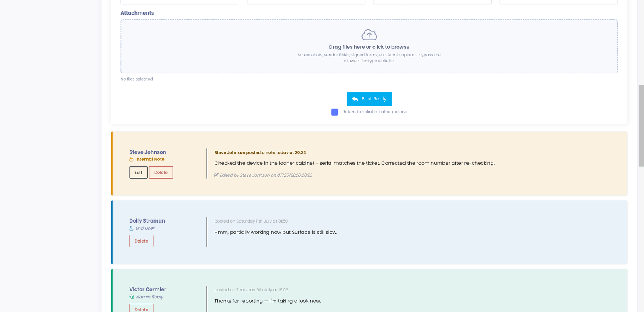Click the Victor Cormier author name
Image resolution: width=644 pixels, height=312 pixels.
point(148,289)
